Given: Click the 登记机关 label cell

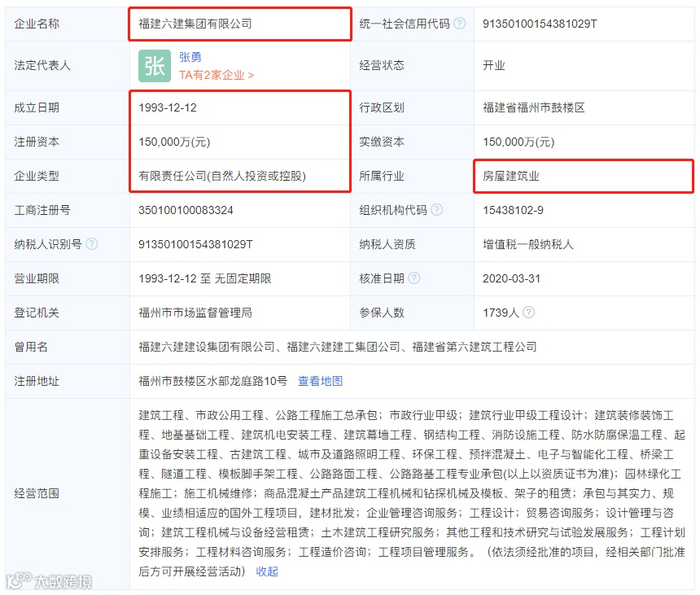Looking at the screenshot, I should 68,313.
